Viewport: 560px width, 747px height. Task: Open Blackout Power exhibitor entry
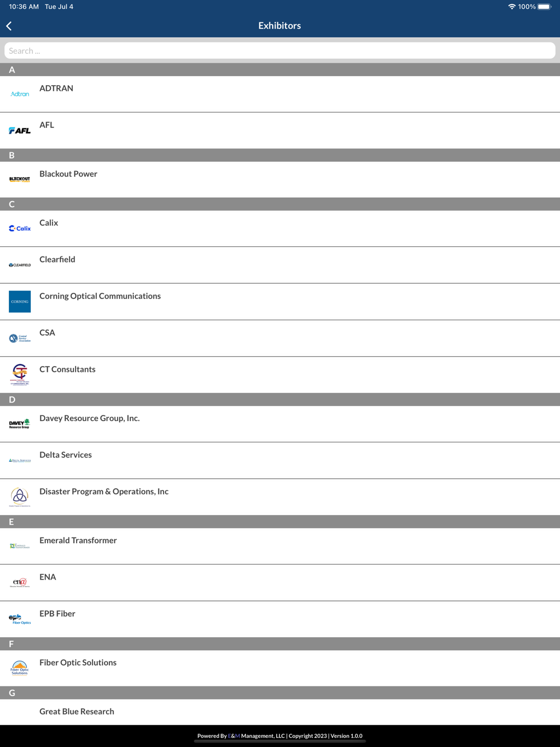click(x=280, y=180)
